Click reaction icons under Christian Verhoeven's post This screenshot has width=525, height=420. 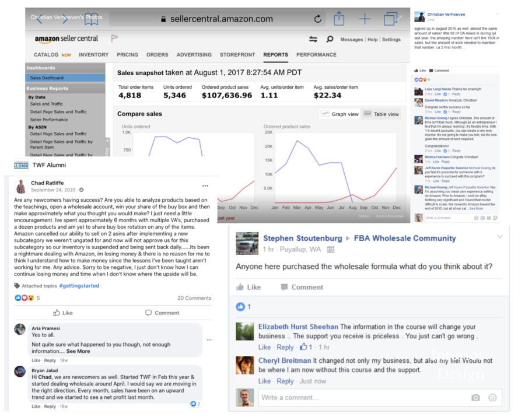tap(420, 80)
